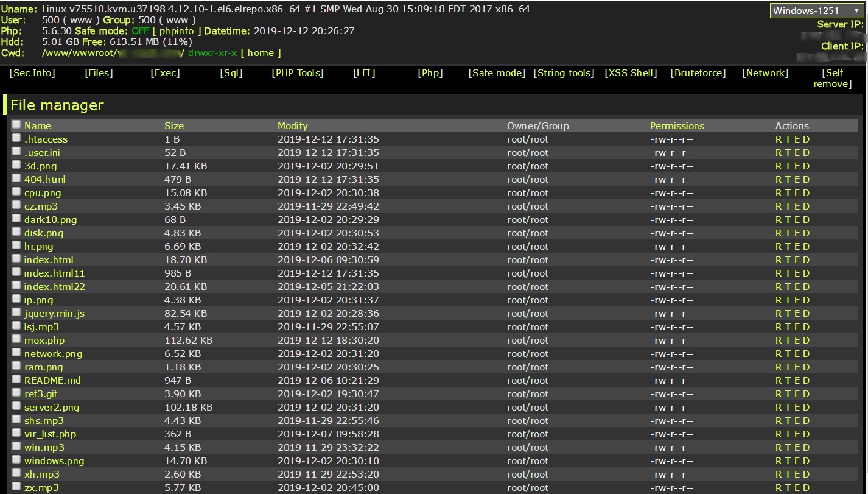The image size is (868, 494).
Task: Click the E action for README.md
Action: click(797, 381)
